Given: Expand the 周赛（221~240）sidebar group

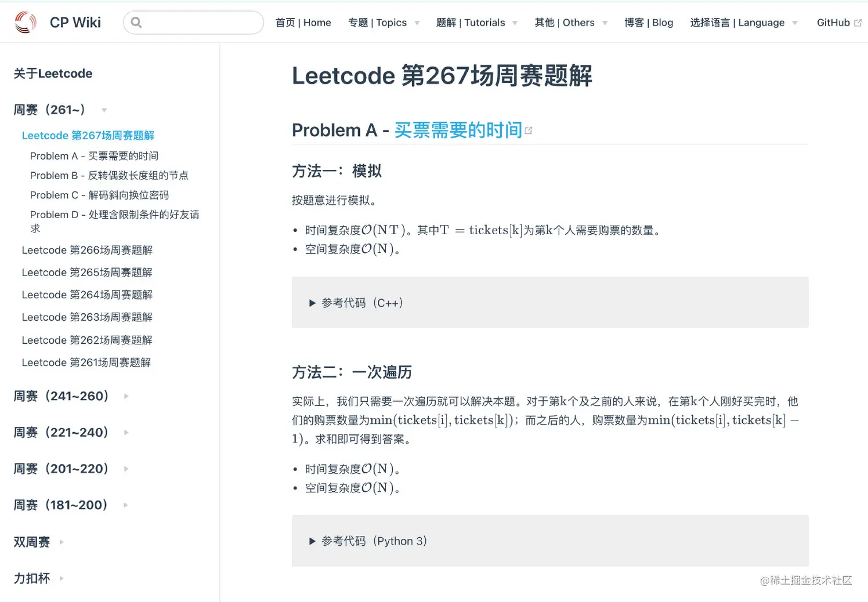Looking at the screenshot, I should point(71,432).
